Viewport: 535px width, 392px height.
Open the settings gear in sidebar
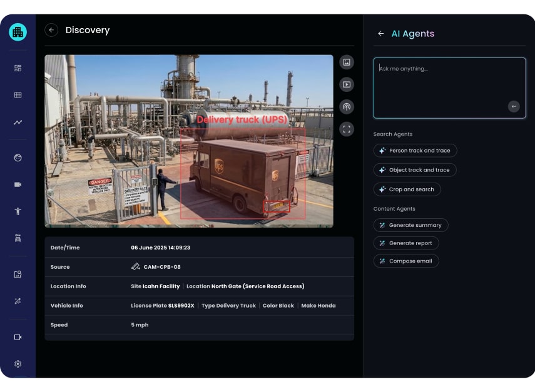[18, 364]
